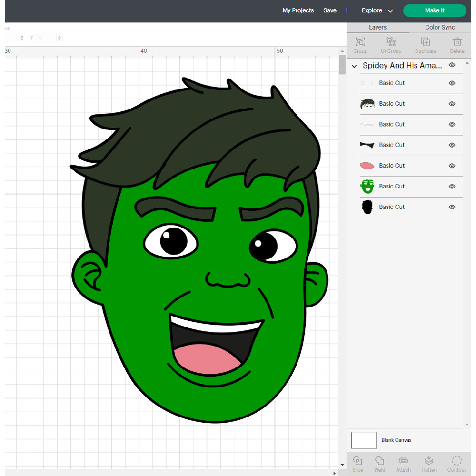Select the black head silhouette layer thumbnail
This screenshot has width=476, height=476.
(367, 207)
